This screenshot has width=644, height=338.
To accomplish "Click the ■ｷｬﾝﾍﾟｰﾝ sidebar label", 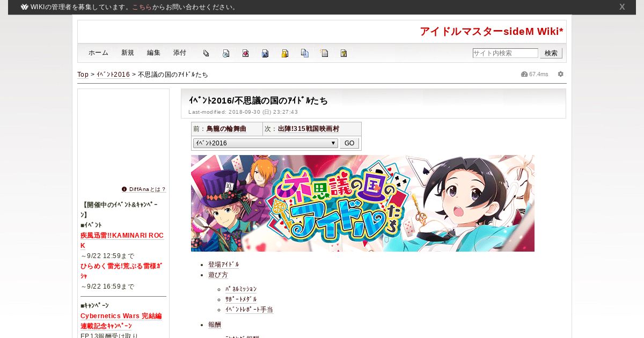I will [x=94, y=305].
